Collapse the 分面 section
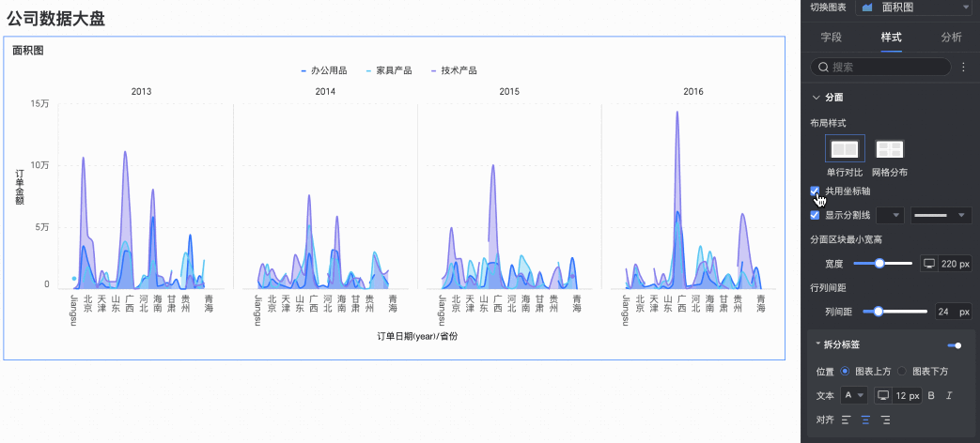The width and height of the screenshot is (980, 443). [x=816, y=98]
